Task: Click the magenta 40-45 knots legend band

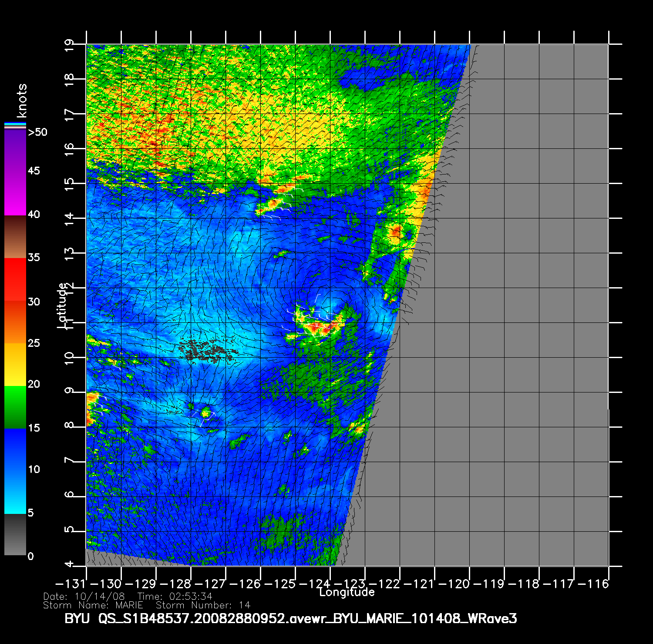Action: click(15, 194)
